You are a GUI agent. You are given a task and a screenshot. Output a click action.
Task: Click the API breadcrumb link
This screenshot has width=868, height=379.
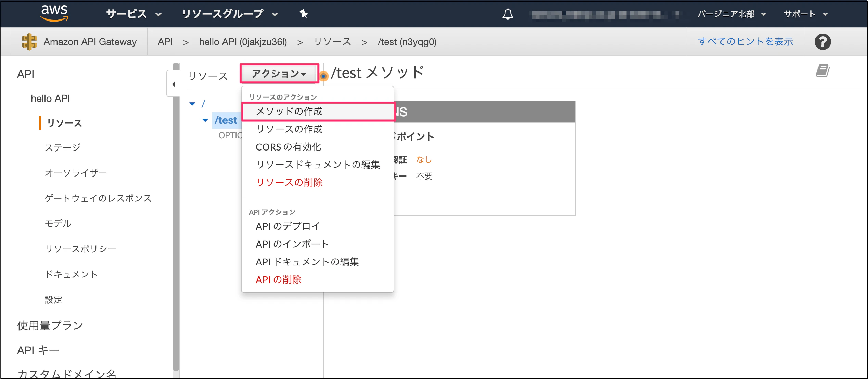(x=165, y=42)
